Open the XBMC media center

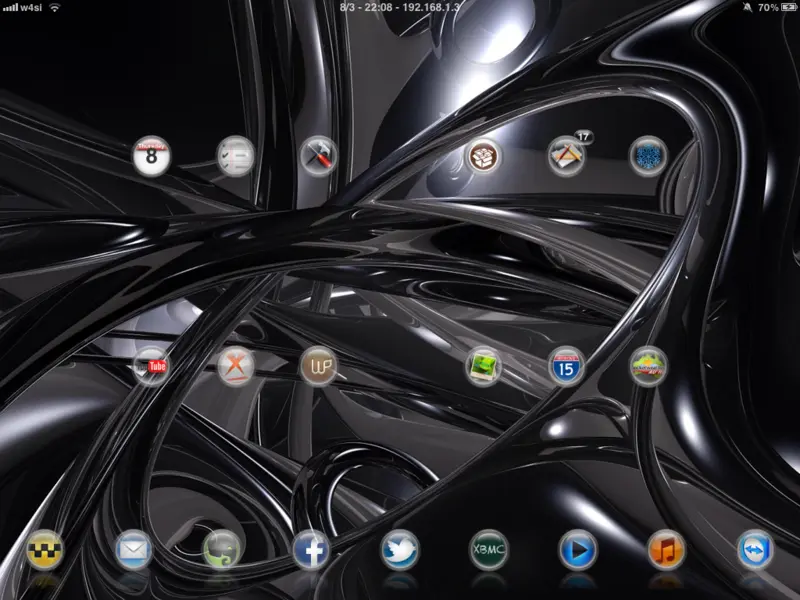489,549
